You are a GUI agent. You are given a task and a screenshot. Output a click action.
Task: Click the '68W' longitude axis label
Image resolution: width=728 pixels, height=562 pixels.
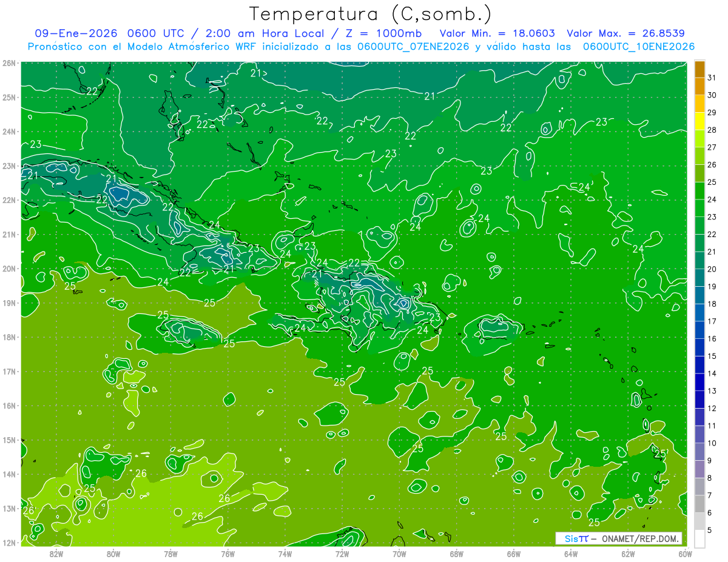(x=456, y=554)
